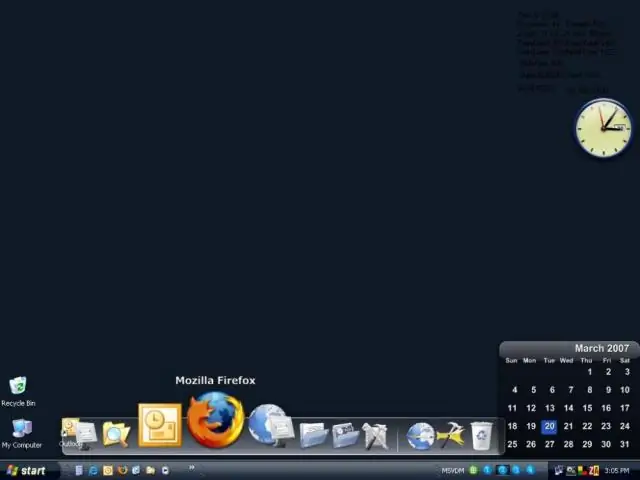
Task: Open the globe-with-monitor network dock icon
Action: click(267, 425)
